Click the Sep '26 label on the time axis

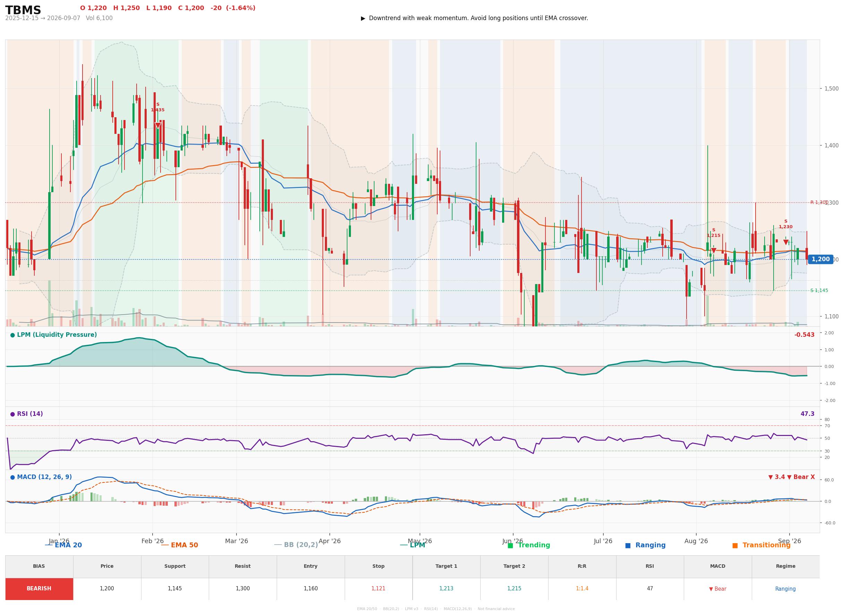point(789,541)
